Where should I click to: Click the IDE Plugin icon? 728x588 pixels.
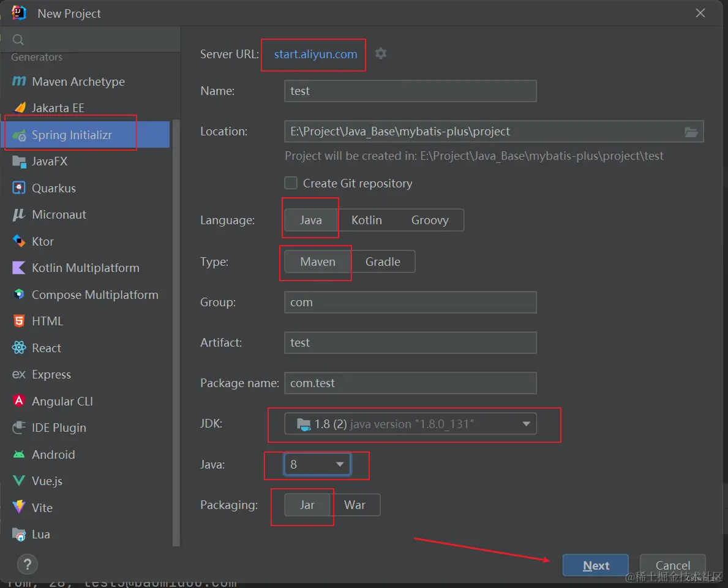pos(19,428)
